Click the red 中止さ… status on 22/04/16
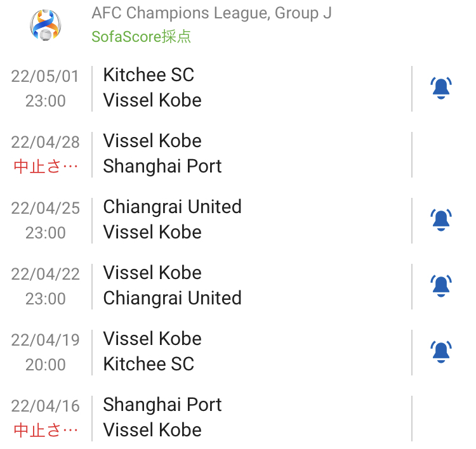This screenshot has width=476, height=449. (46, 431)
